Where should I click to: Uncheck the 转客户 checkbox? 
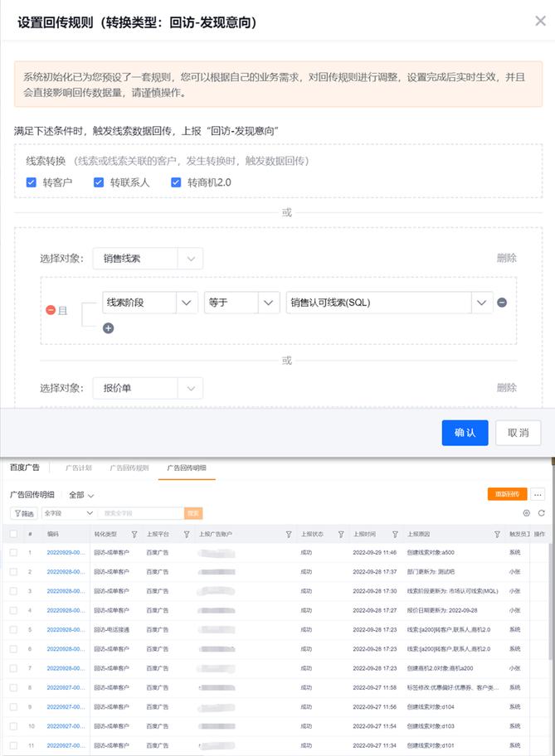pos(32,182)
